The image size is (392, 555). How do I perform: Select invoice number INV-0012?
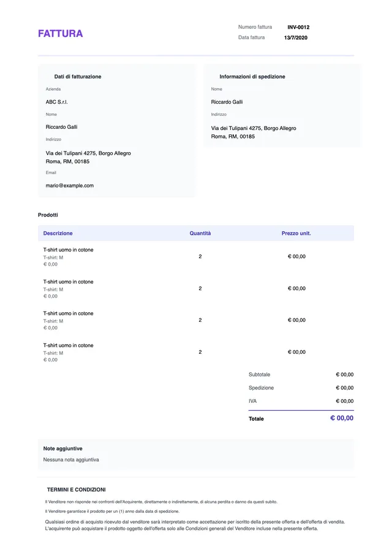click(x=298, y=27)
